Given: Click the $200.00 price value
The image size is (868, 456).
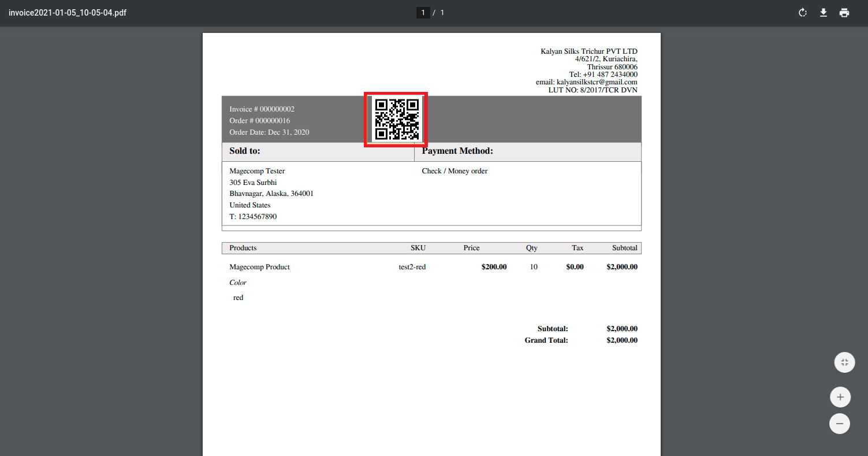Looking at the screenshot, I should tap(494, 267).
